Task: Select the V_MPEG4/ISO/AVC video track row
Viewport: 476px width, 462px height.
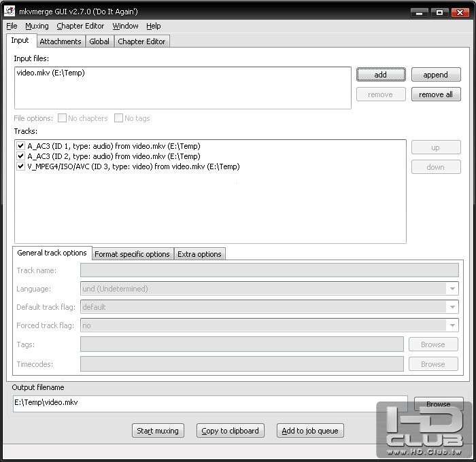Action: coord(133,167)
